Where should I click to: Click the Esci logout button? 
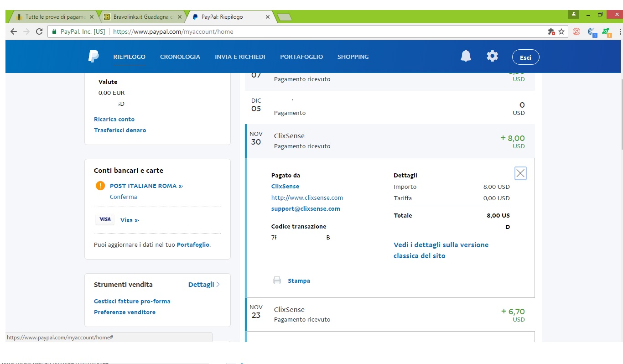(525, 57)
